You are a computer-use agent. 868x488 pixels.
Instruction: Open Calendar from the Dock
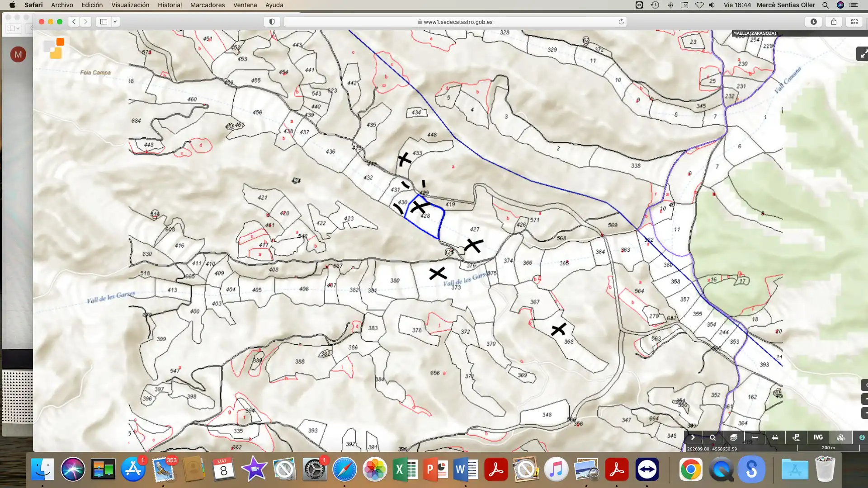tap(224, 469)
